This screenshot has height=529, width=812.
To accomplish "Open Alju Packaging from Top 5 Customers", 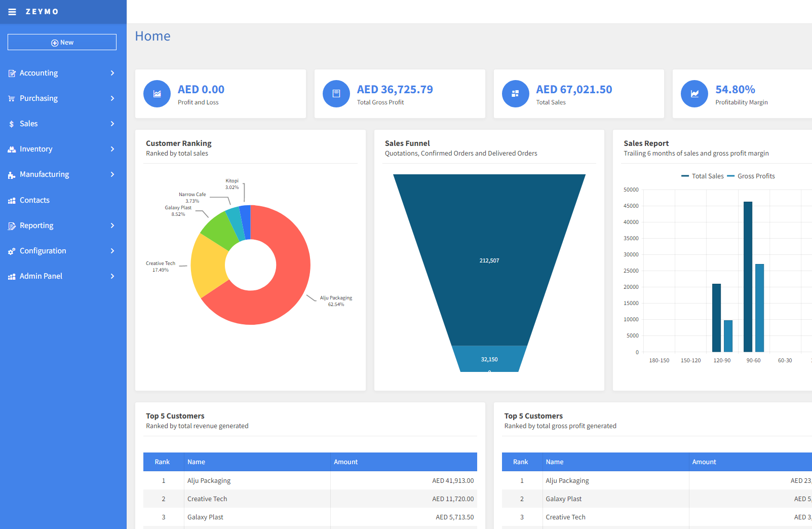I will [209, 480].
